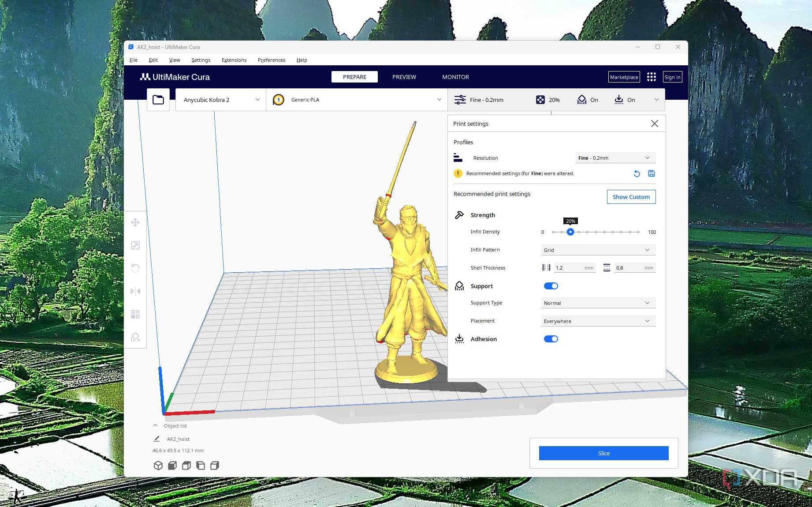The width and height of the screenshot is (812, 507).
Task: Select AK2_hoist in the object list
Action: pos(178,439)
